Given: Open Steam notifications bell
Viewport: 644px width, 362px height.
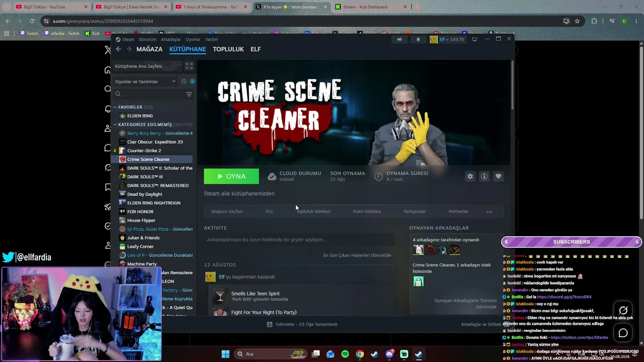Looking at the screenshot, I should [x=418, y=39].
